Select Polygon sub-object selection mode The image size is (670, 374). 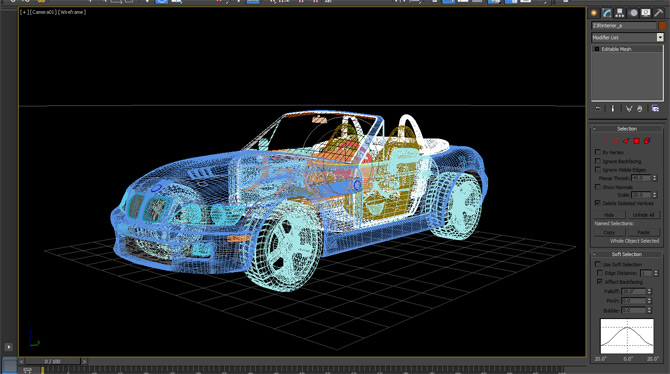(636, 141)
